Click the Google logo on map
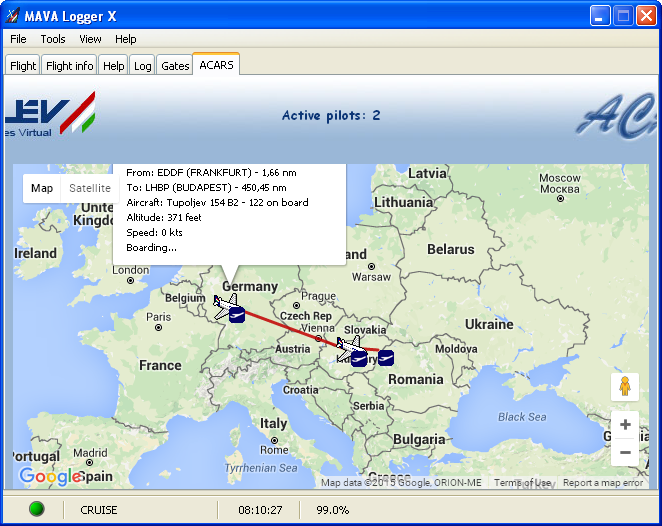This screenshot has height=526, width=662. tap(50, 476)
